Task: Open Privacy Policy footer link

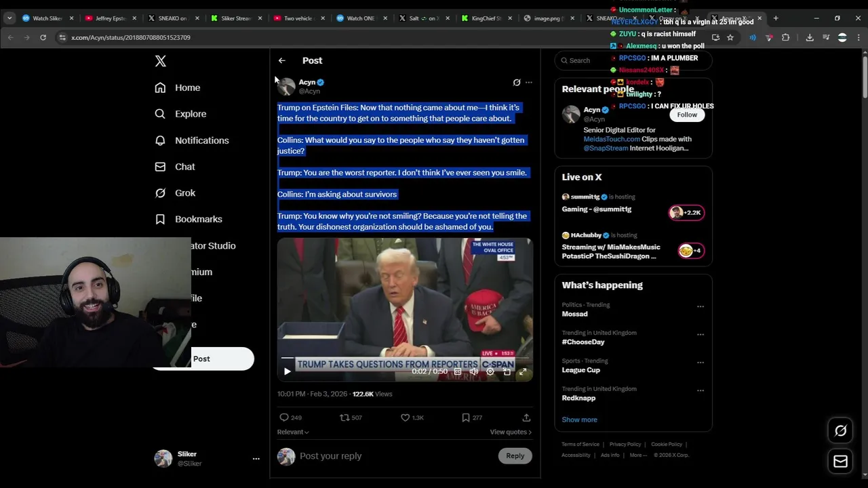Action: click(x=625, y=445)
